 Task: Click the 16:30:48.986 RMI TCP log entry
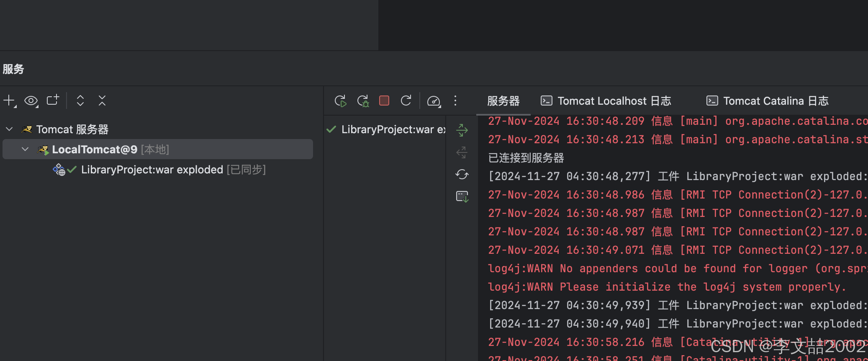pos(678,195)
